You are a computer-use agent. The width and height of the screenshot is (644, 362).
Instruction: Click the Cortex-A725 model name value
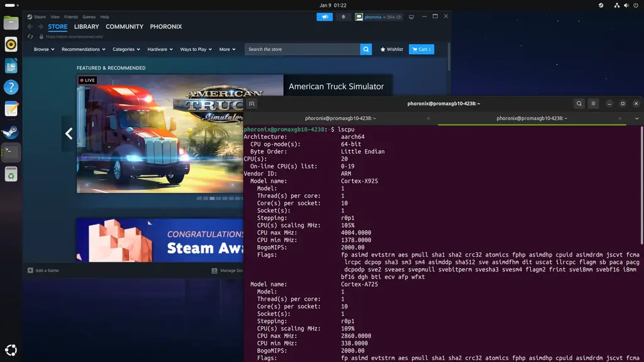click(359, 284)
